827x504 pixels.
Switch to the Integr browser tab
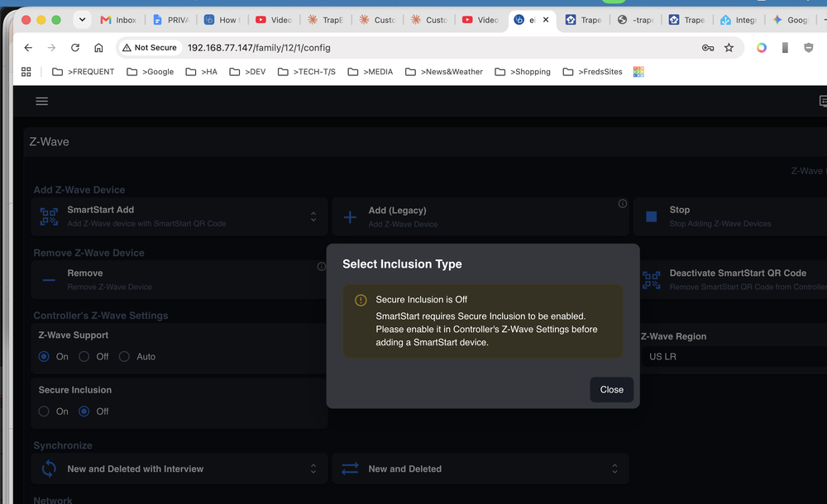tap(739, 20)
